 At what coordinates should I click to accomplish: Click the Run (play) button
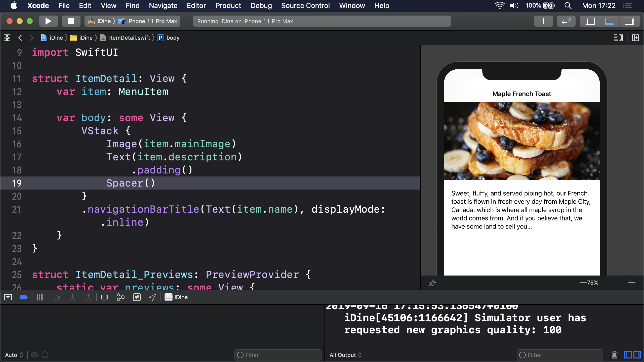[x=48, y=21]
